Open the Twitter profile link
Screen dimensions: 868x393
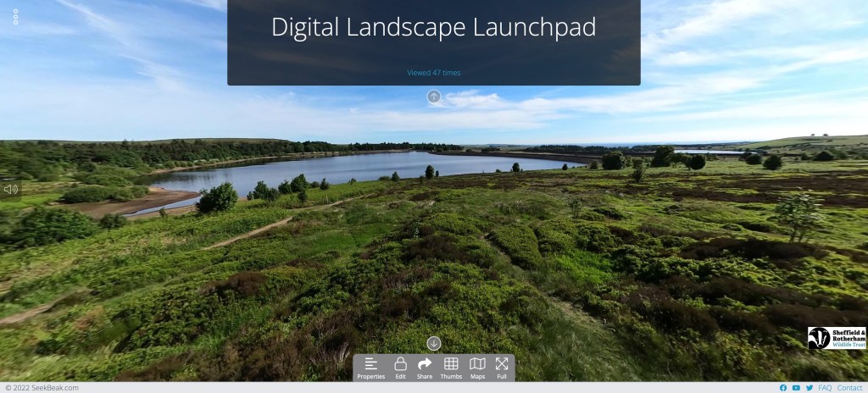pos(809,388)
